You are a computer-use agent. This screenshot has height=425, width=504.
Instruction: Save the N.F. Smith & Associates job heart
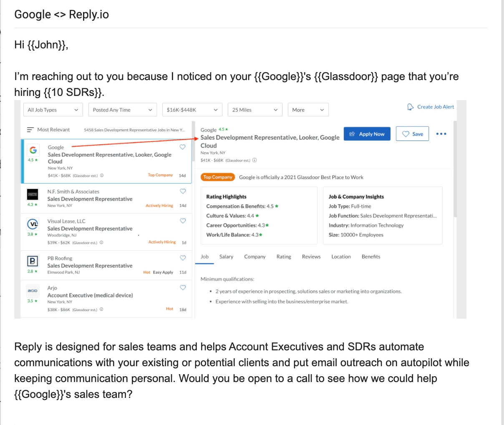point(183,191)
